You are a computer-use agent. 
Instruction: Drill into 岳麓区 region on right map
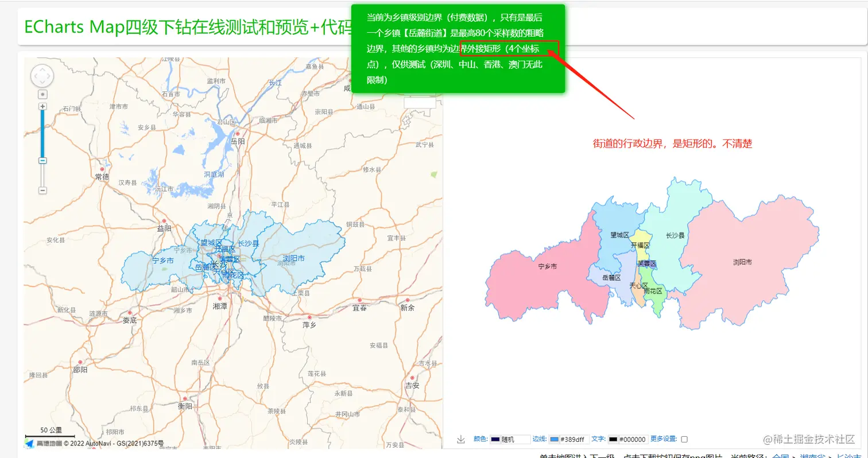pyautogui.click(x=611, y=278)
